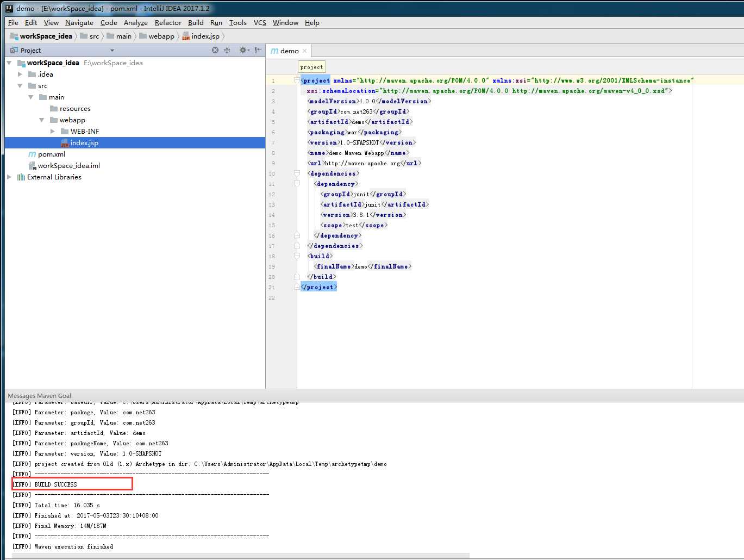Collapse the webapp folder
The image size is (744, 560).
[x=42, y=120]
